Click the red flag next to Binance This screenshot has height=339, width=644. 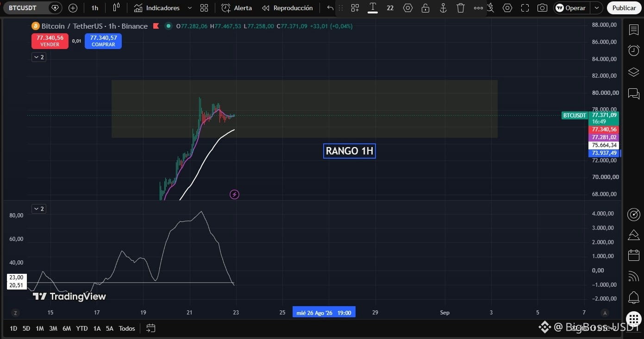(156, 26)
